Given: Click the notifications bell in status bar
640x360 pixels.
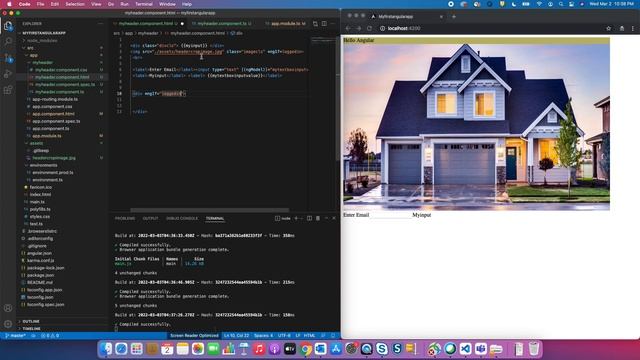Looking at the screenshot, I should [x=333, y=336].
